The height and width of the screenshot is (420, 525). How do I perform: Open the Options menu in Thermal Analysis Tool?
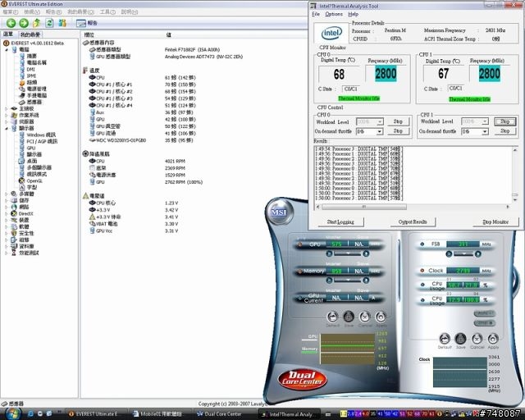(334, 14)
